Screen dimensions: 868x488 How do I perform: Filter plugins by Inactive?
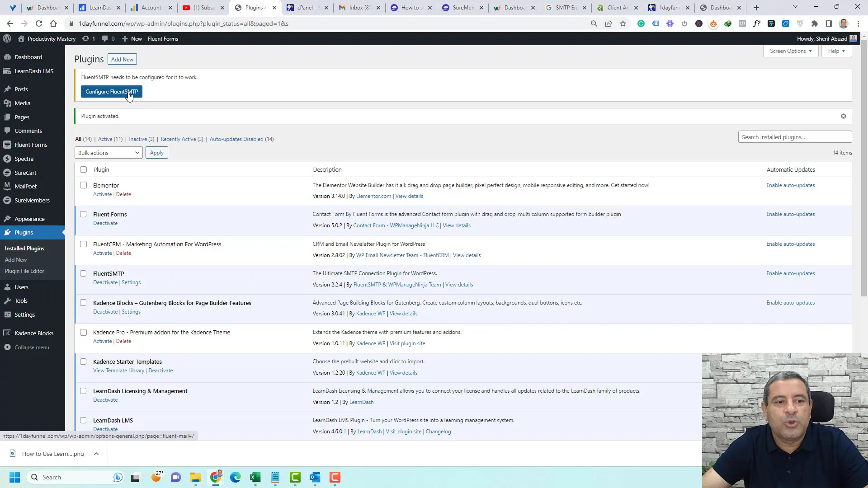[138, 139]
